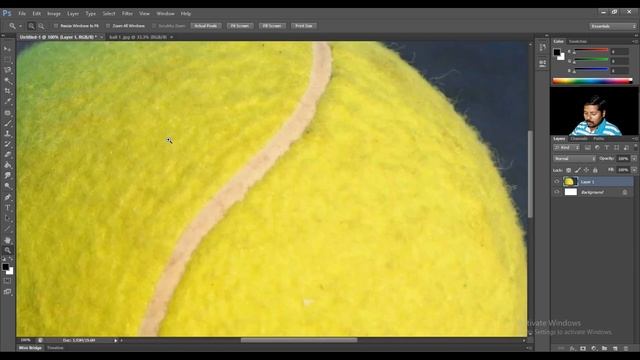Open the Properties panel icon

pyautogui.click(x=542, y=63)
